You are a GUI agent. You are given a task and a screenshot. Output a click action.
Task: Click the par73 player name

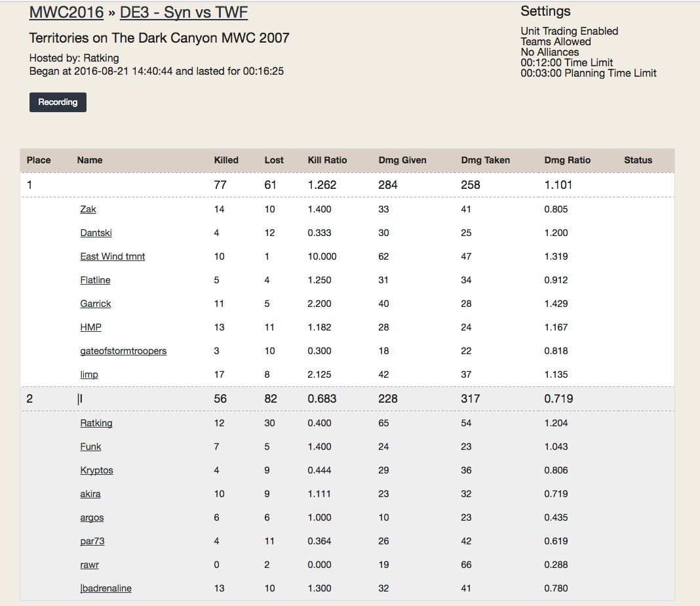[x=92, y=541]
